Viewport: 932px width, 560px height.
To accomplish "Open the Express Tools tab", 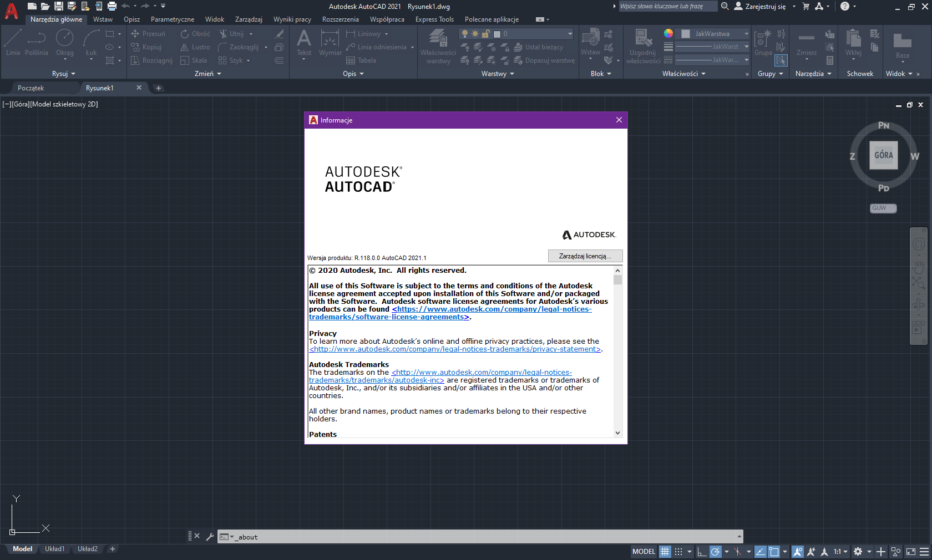I will (x=434, y=19).
